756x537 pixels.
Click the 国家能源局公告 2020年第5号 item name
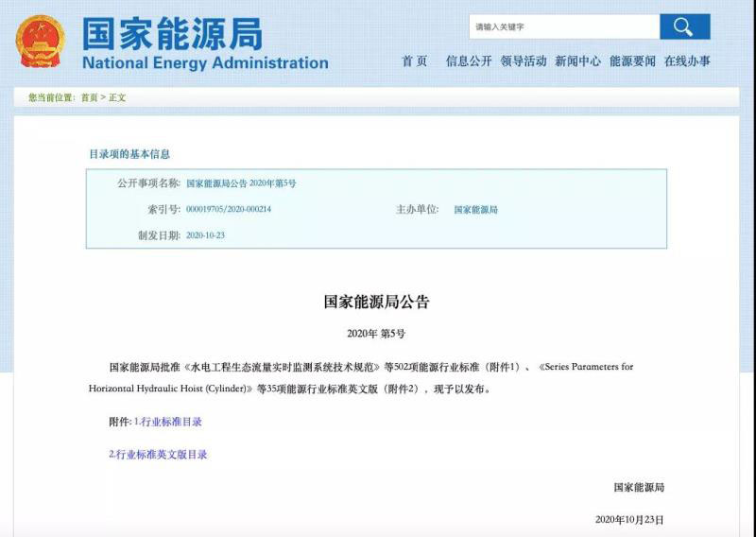point(241,183)
